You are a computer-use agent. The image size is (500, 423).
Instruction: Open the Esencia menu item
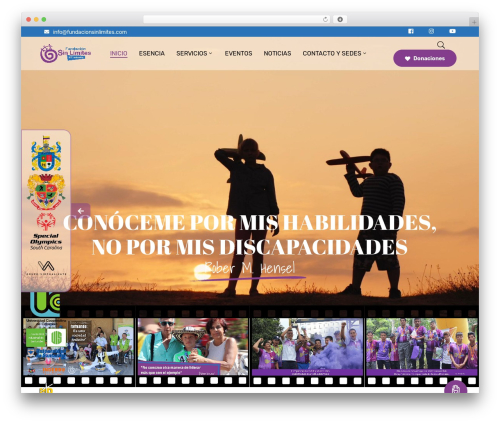coord(152,53)
